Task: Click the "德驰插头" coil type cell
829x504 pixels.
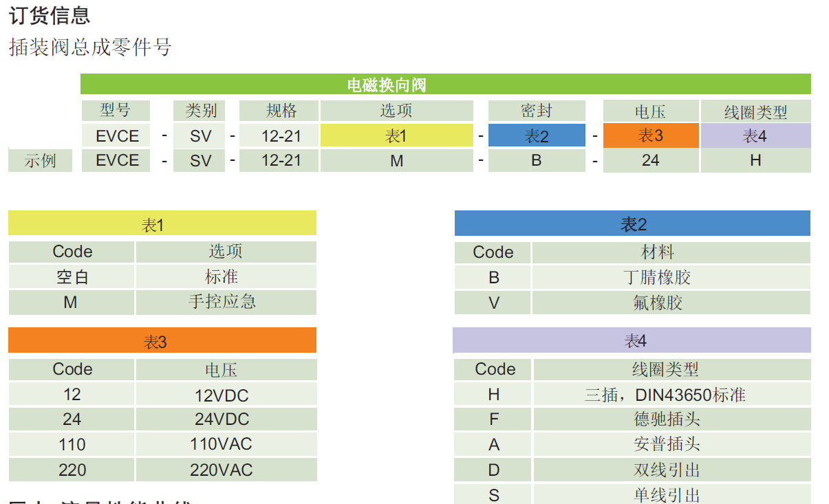Action: 671,419
